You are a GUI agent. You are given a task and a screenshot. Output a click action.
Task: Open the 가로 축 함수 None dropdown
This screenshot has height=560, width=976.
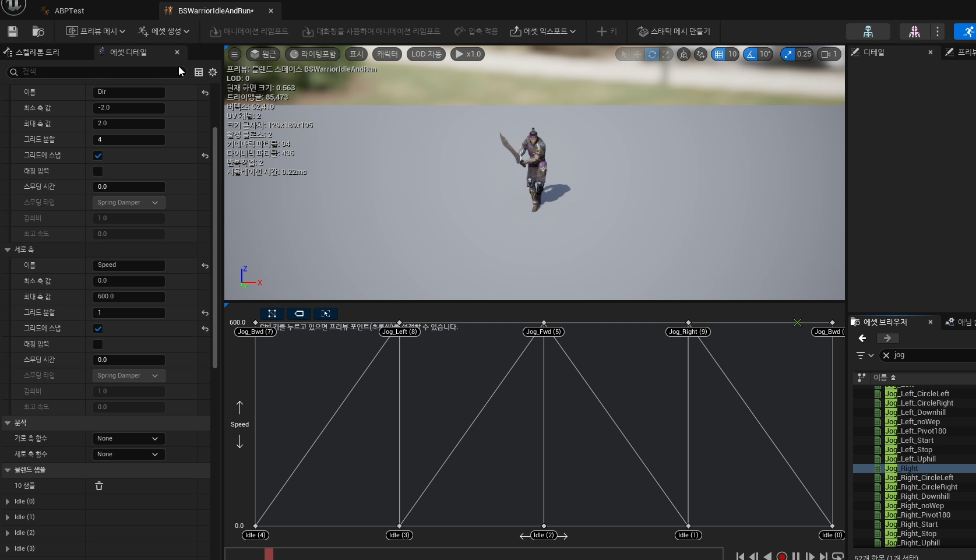[x=128, y=439]
